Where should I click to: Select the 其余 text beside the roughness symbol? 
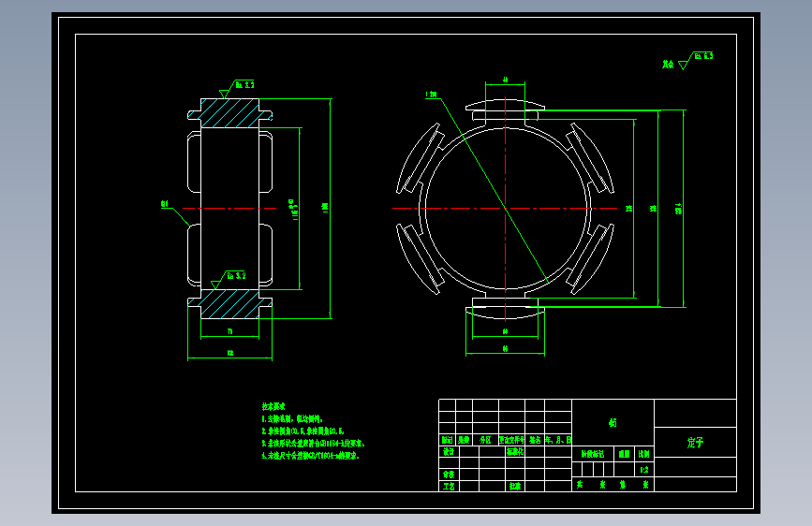[668, 65]
